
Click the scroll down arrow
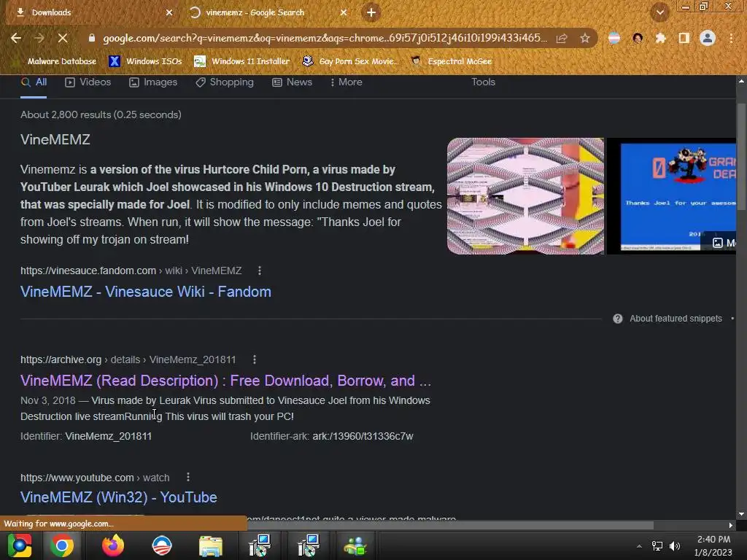(x=741, y=514)
